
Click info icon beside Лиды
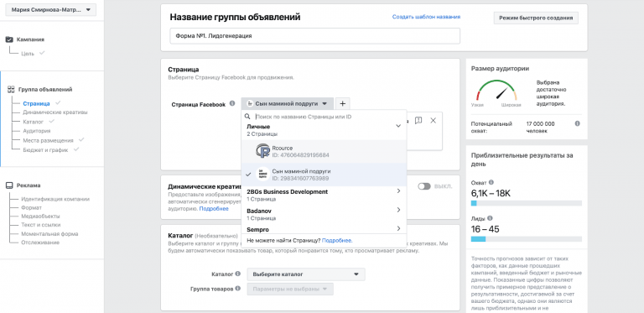click(x=490, y=218)
